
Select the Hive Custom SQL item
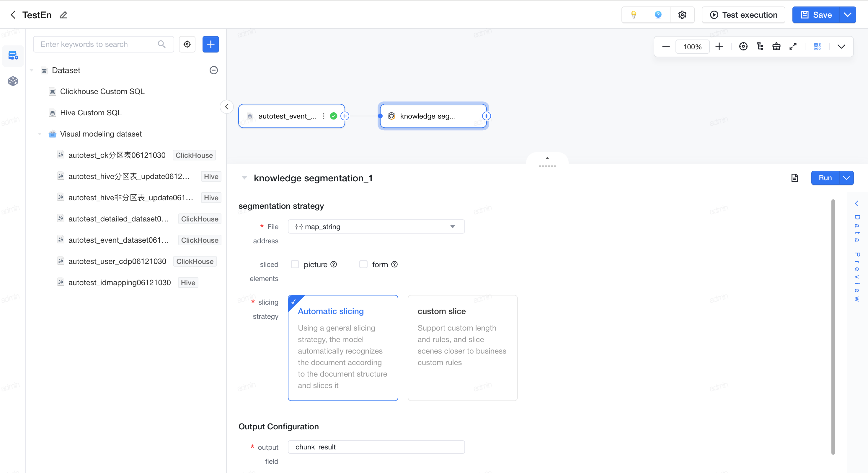tap(91, 112)
